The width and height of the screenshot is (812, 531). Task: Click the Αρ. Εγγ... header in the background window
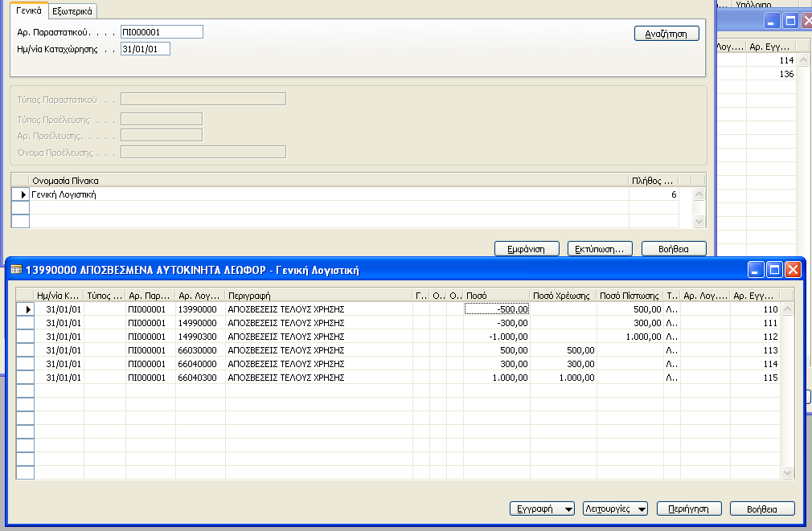point(770,47)
